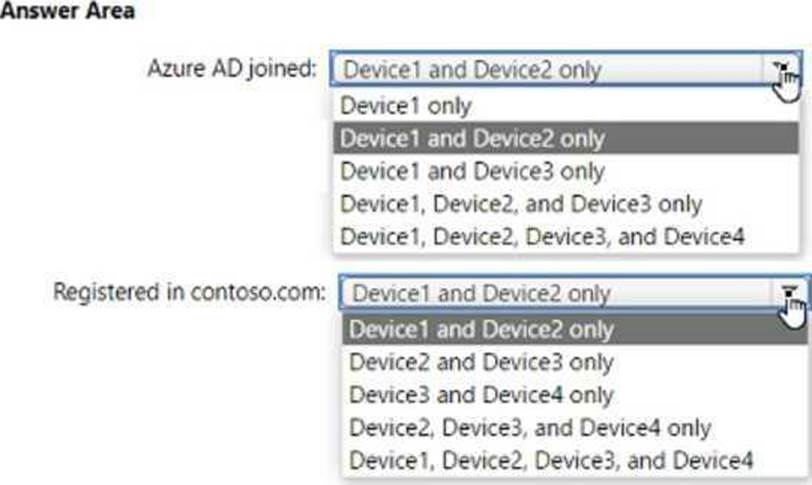This screenshot has height=485, width=812.
Task: Open the Registered in contoso.com dropdown arrow
Action: (790, 293)
